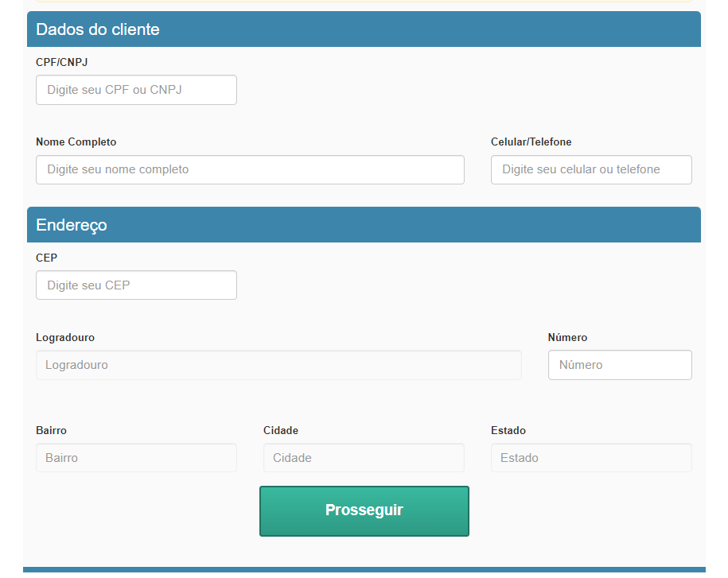Click the Bairro text field
Screen dimensions: 728x578
(x=136, y=458)
